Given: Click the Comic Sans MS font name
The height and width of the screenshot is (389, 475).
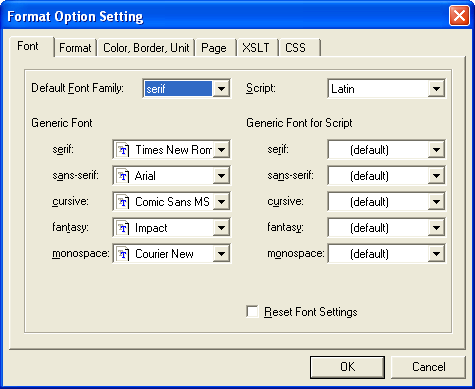Looking at the screenshot, I should (x=172, y=202).
